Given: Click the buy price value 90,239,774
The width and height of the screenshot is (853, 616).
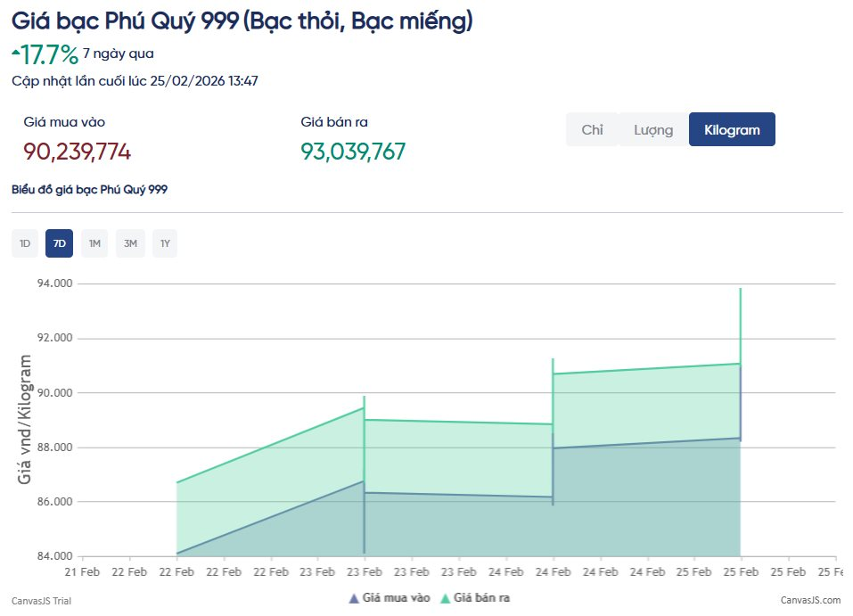Looking at the screenshot, I should click(x=78, y=152).
